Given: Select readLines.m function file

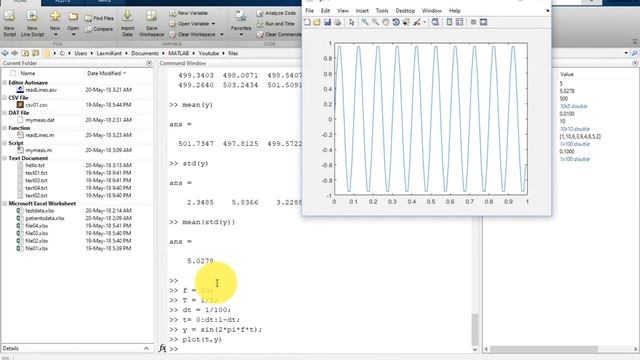Looking at the screenshot, I should 40,135.
